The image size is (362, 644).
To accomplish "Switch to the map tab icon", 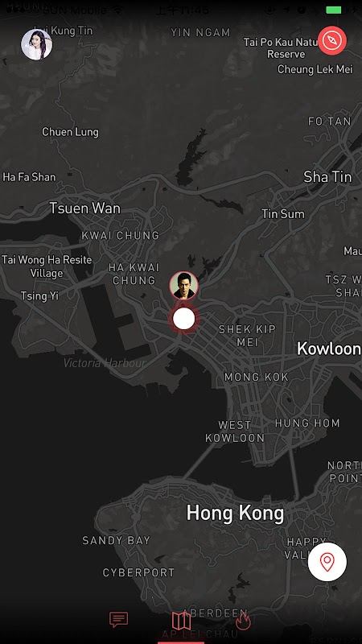I will 181,621.
